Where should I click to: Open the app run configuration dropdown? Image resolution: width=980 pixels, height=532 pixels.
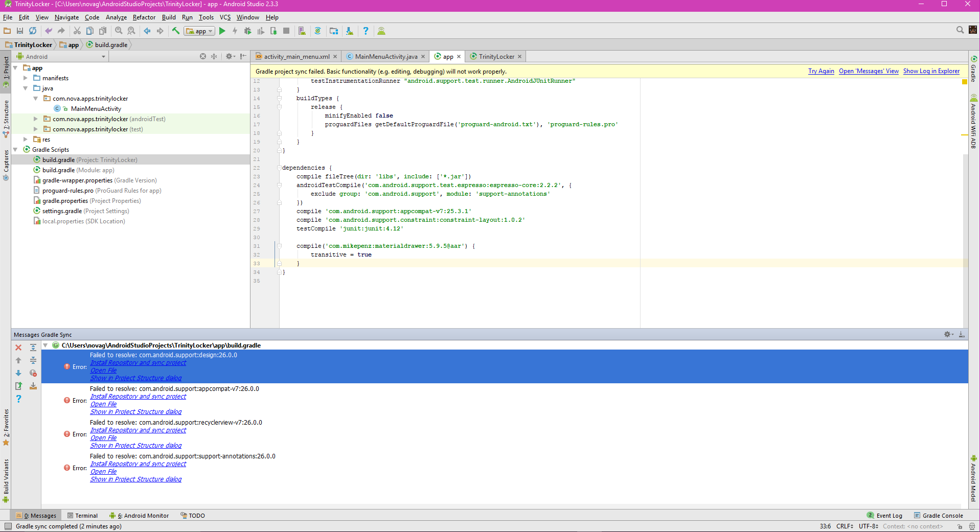tap(199, 31)
